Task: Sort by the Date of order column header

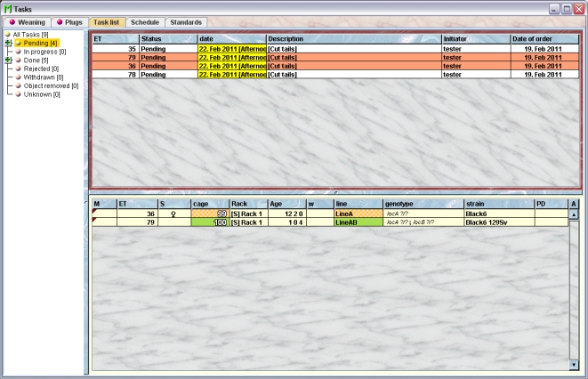Action: 543,39
